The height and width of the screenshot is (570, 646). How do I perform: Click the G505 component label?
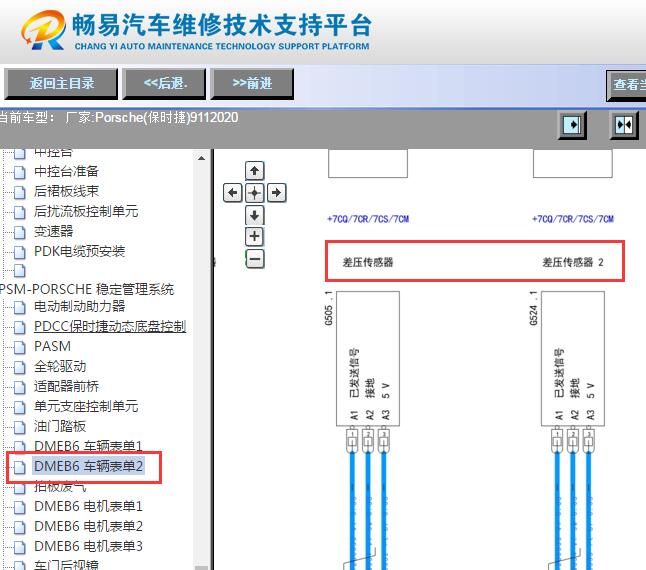(328, 308)
